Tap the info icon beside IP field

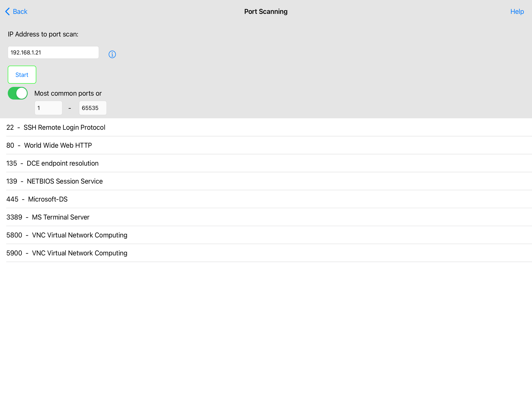(x=112, y=54)
